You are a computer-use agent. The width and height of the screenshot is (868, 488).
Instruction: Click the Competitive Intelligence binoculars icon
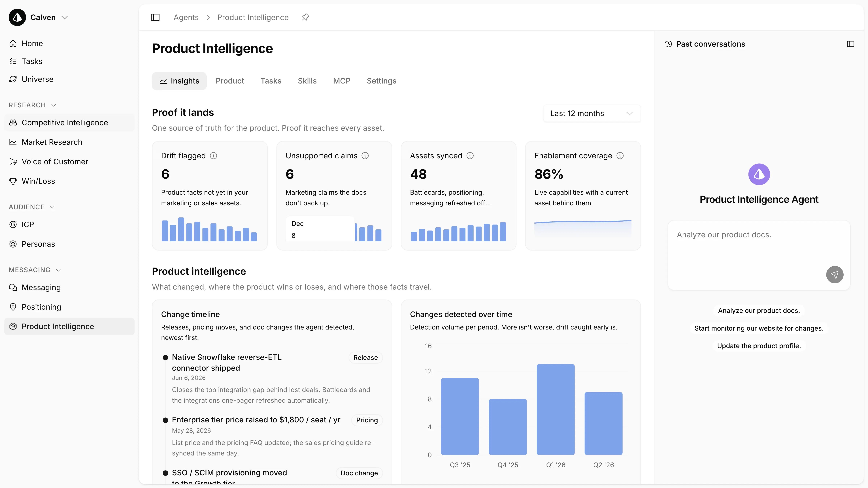pyautogui.click(x=13, y=123)
